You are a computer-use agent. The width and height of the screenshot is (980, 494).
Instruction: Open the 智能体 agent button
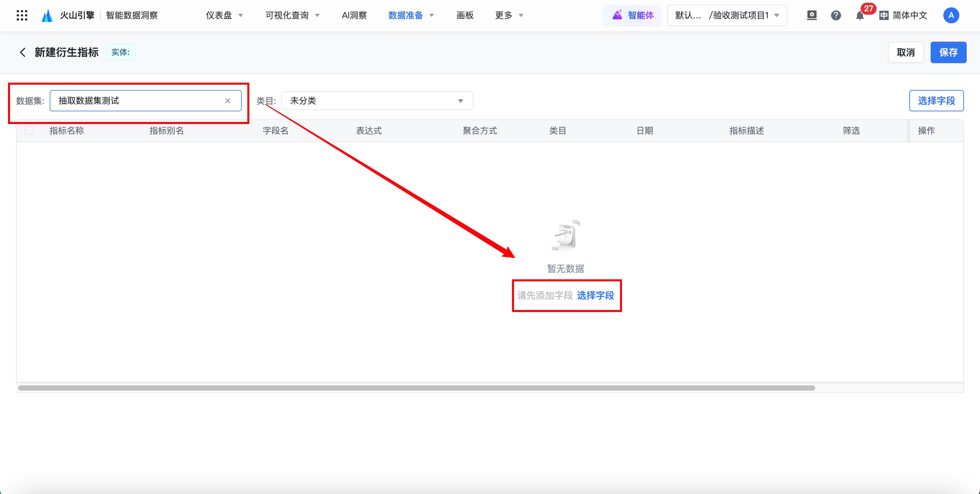coord(633,15)
